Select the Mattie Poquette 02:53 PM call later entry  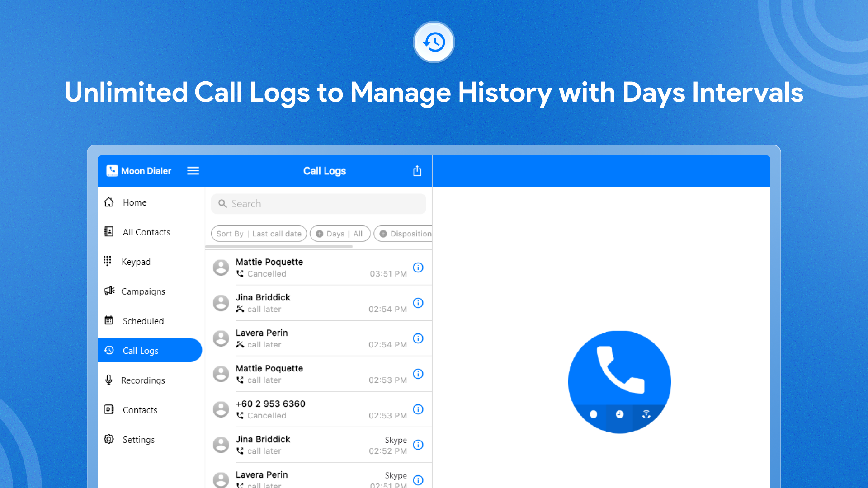click(x=319, y=374)
